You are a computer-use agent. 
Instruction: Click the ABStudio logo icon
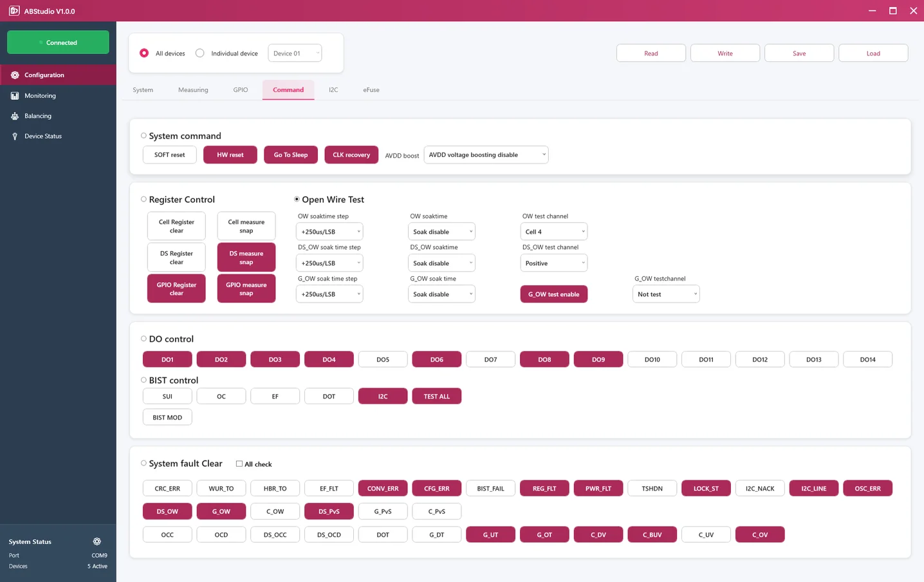coord(14,11)
